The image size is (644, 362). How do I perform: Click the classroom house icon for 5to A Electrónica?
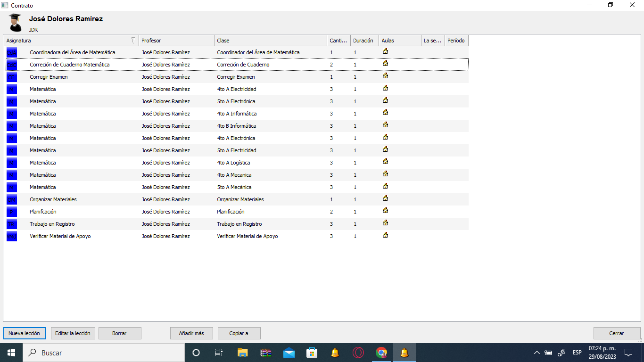(385, 100)
